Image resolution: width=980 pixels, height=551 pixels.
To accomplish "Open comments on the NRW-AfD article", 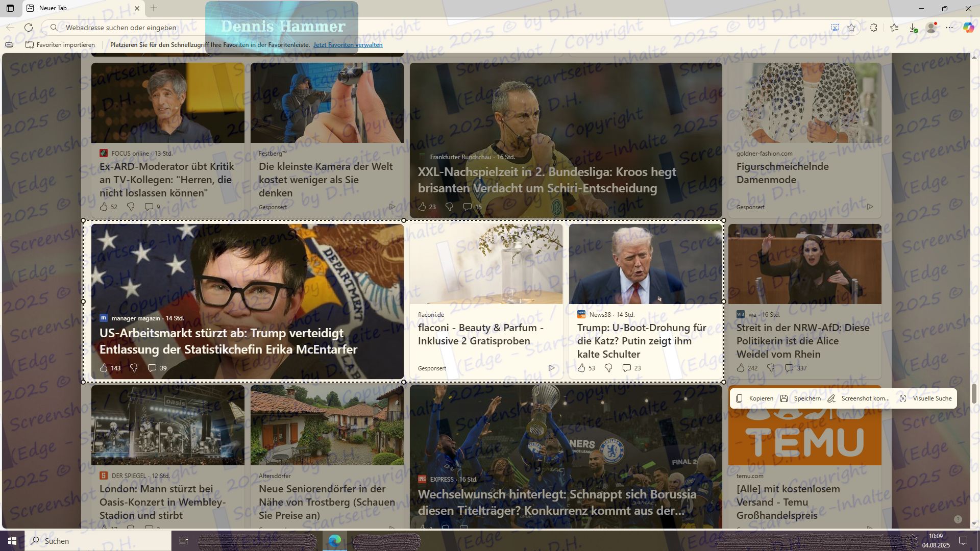I will [x=789, y=368].
